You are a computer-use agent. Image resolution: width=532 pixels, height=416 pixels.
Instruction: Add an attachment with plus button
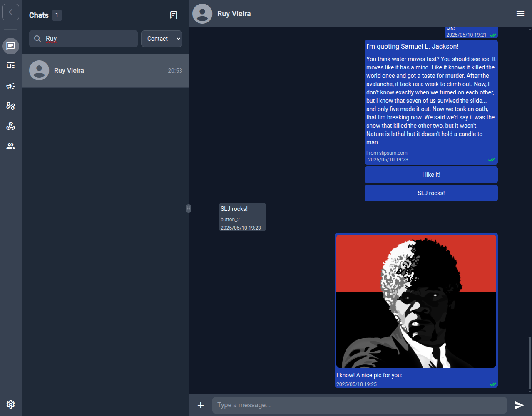coord(201,405)
